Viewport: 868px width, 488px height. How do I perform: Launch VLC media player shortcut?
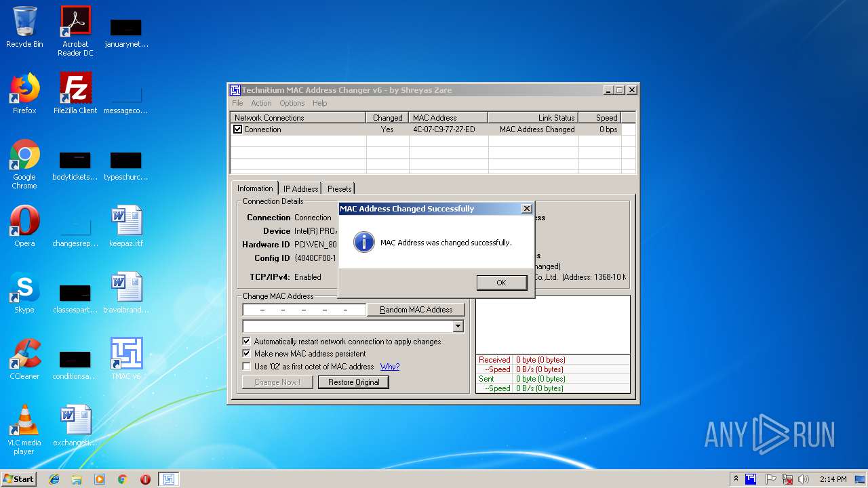24,430
